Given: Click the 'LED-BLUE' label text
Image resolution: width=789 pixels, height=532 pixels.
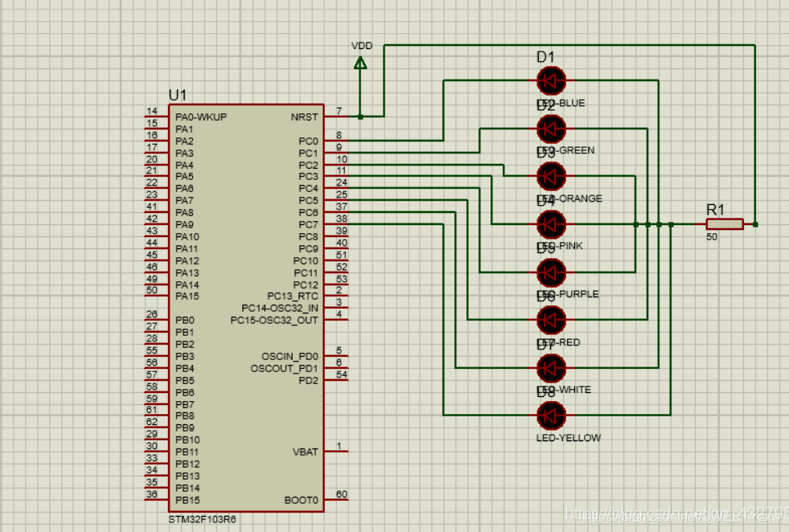Looking at the screenshot, I should pos(561,103).
